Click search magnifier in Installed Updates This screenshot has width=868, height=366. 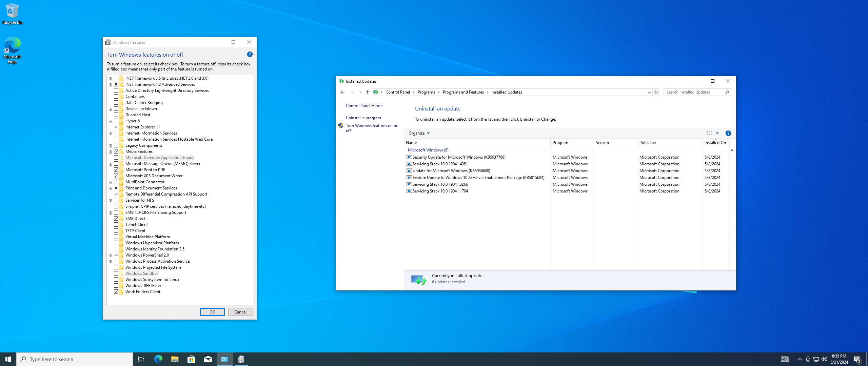point(727,92)
